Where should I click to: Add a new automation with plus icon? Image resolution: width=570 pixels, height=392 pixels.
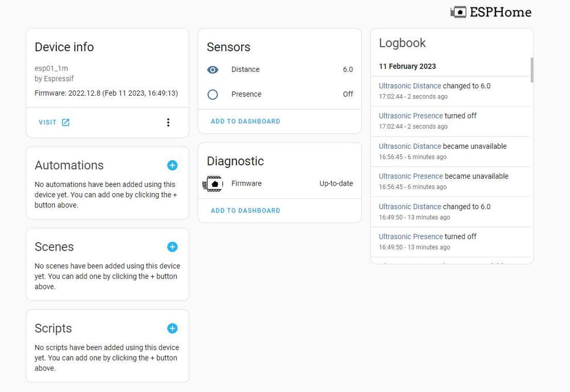point(172,165)
